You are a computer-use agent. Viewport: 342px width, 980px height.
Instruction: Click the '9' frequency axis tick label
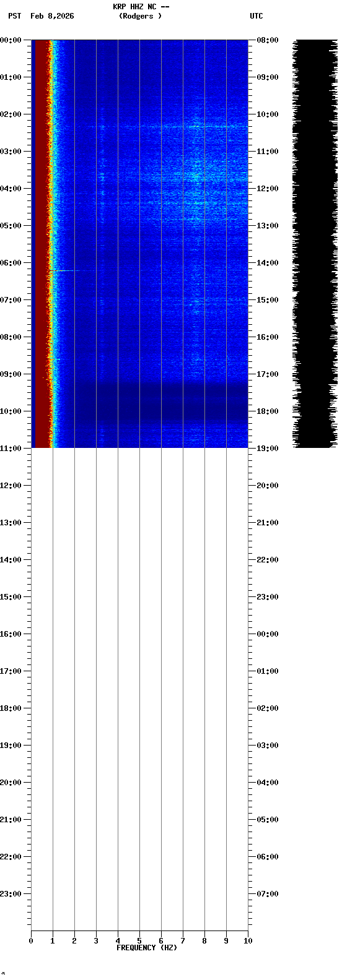pyautogui.click(x=226, y=941)
